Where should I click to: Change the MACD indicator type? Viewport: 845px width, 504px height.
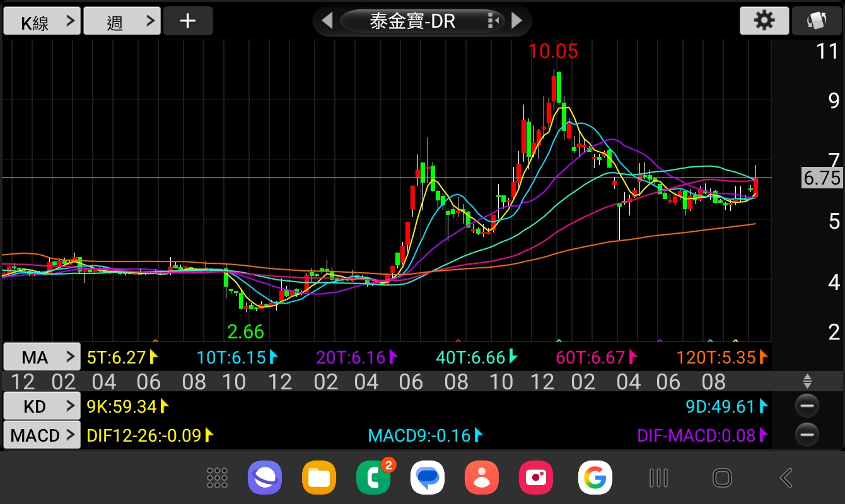42,435
